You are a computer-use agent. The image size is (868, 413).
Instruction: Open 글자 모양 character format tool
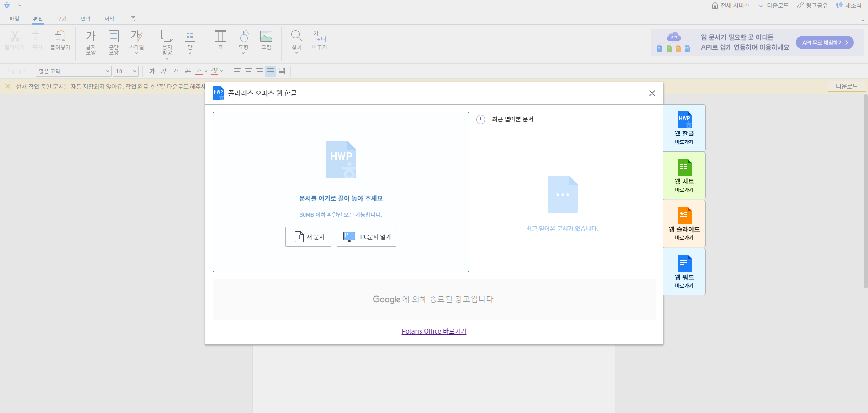click(91, 42)
